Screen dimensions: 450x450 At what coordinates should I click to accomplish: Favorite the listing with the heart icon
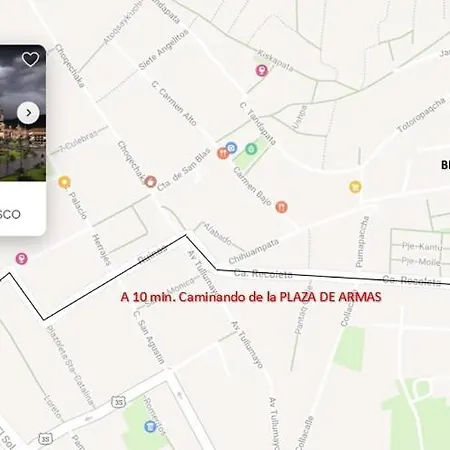pyautogui.click(x=30, y=59)
